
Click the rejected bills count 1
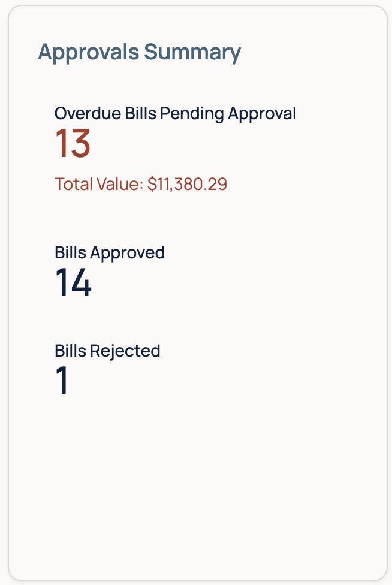pos(62,380)
